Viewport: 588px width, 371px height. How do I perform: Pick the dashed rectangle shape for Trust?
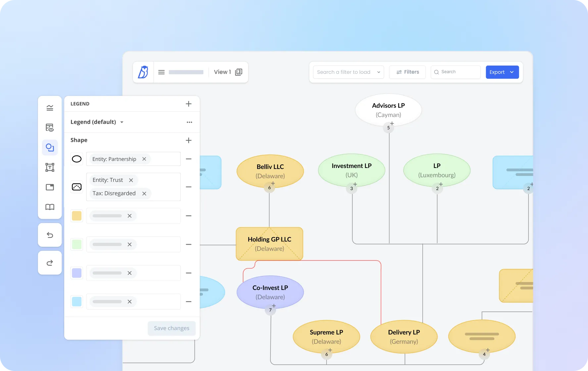77,187
